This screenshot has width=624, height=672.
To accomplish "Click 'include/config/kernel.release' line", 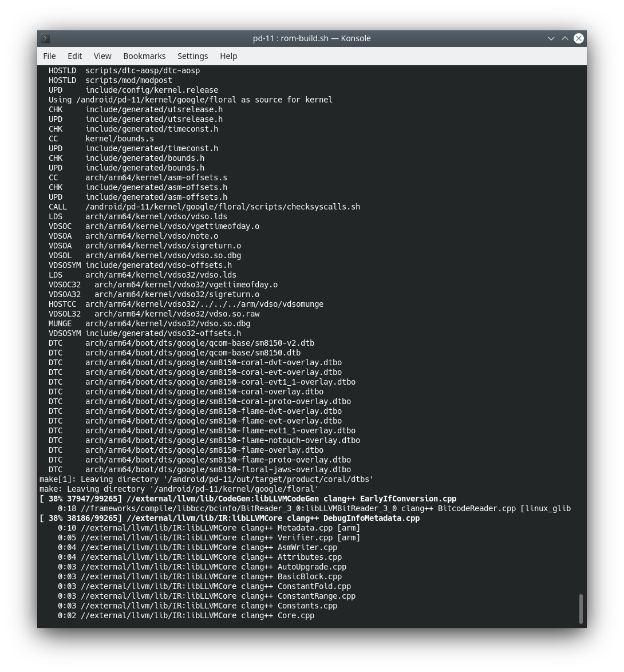I will tap(133, 90).
